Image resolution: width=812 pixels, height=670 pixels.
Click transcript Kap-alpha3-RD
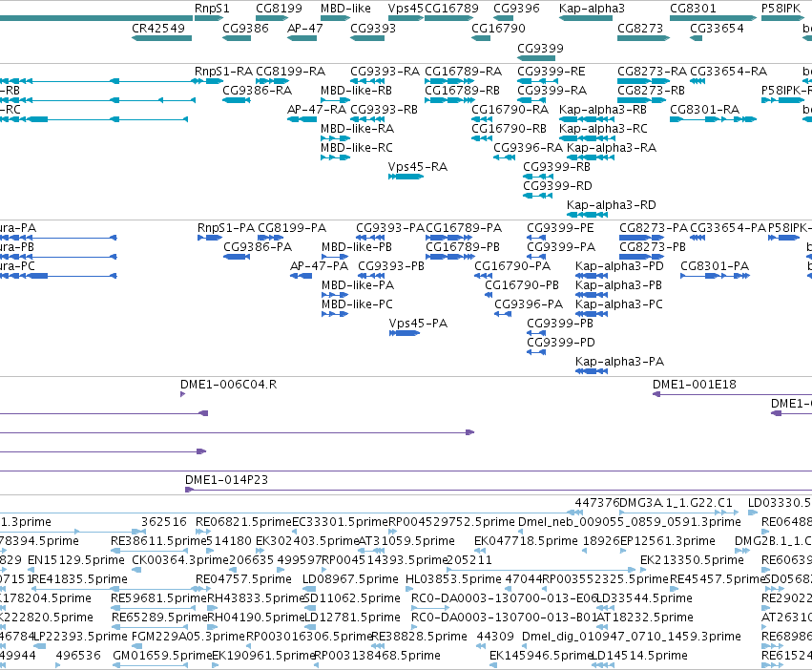[587, 215]
